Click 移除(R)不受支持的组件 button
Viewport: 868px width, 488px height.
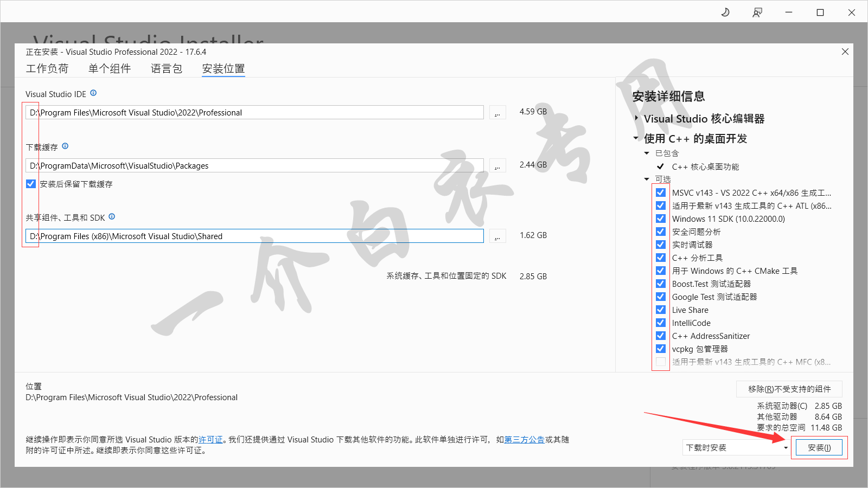coord(789,389)
